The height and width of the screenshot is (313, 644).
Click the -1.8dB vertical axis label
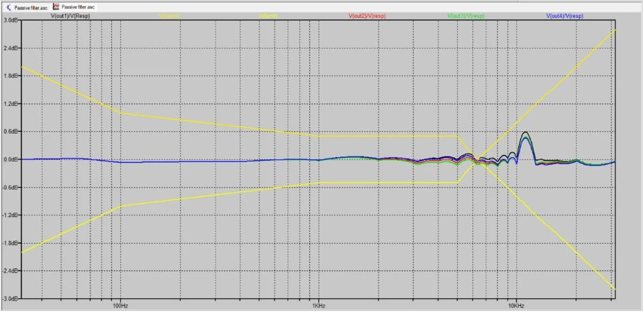tap(10, 243)
